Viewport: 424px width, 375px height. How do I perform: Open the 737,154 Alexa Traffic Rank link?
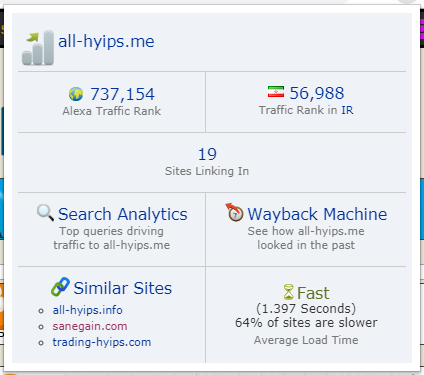(x=122, y=94)
